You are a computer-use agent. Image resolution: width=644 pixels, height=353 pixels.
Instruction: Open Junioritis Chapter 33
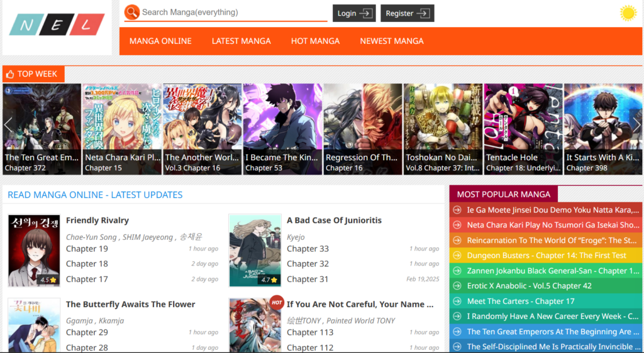click(308, 249)
